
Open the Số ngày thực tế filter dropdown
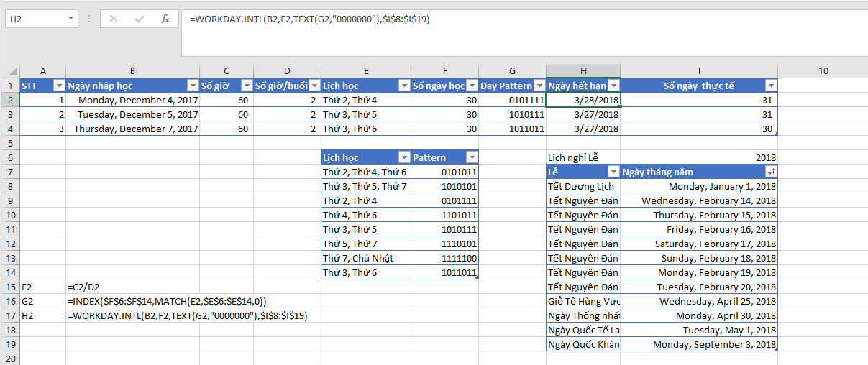point(770,86)
